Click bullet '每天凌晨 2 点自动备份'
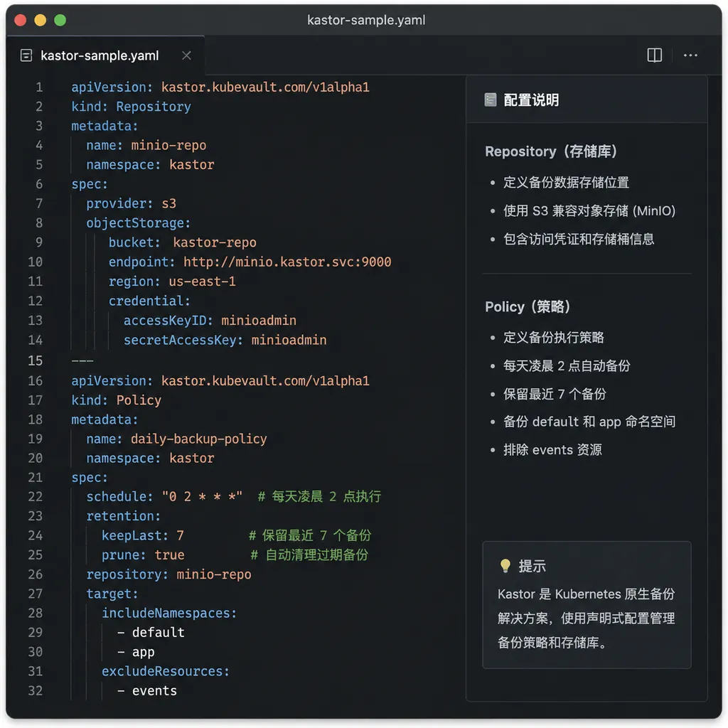This screenshot has width=728, height=728. coord(567,366)
